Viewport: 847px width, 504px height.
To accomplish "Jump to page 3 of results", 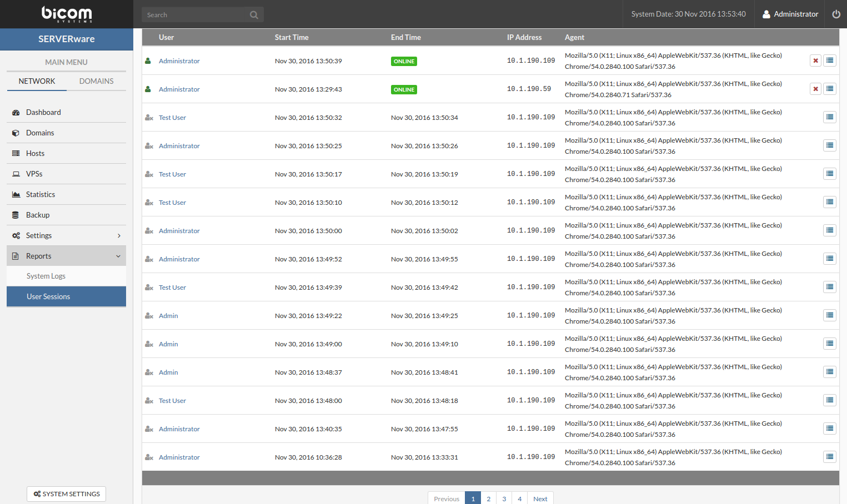I will [504, 498].
